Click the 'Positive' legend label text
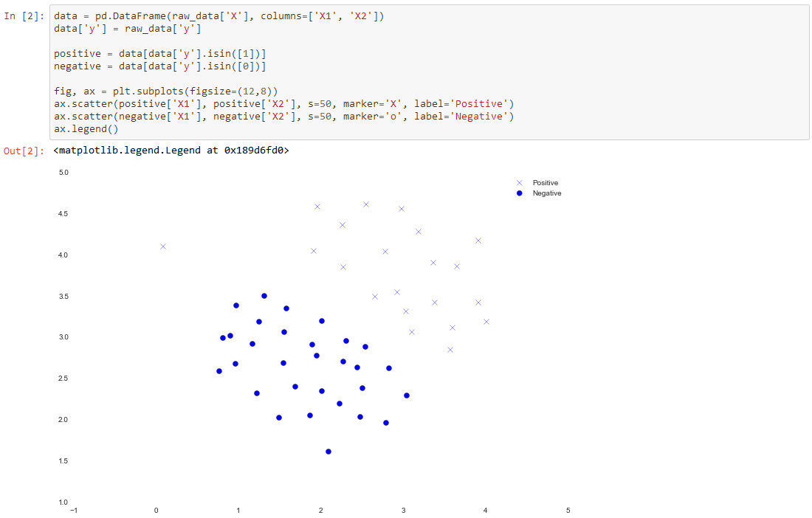 tap(546, 182)
